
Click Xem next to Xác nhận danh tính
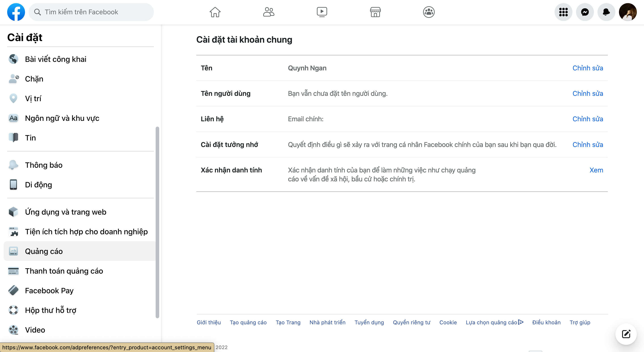click(596, 170)
